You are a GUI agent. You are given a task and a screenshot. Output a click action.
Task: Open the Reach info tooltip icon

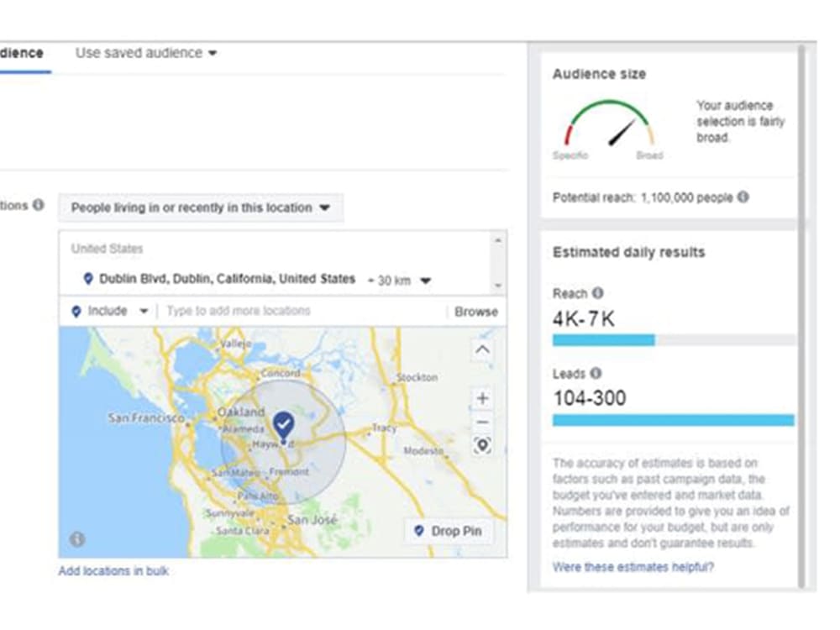click(598, 292)
